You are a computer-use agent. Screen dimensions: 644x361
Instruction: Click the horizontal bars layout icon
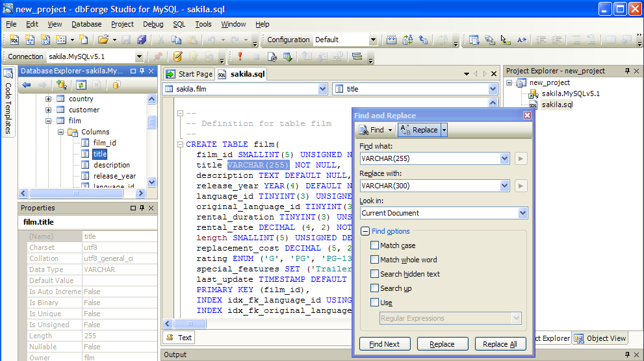click(x=357, y=56)
